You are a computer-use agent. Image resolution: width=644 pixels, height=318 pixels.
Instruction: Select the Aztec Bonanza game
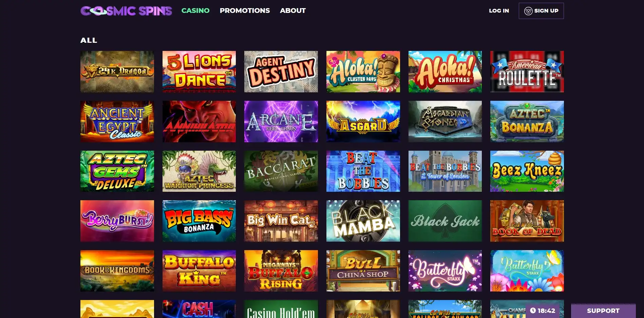click(527, 121)
